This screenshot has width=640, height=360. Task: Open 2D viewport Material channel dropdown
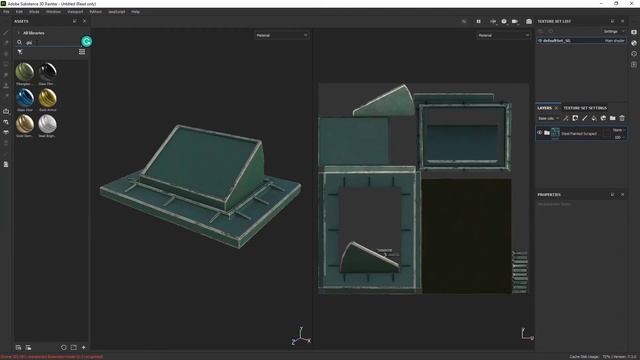coord(504,35)
